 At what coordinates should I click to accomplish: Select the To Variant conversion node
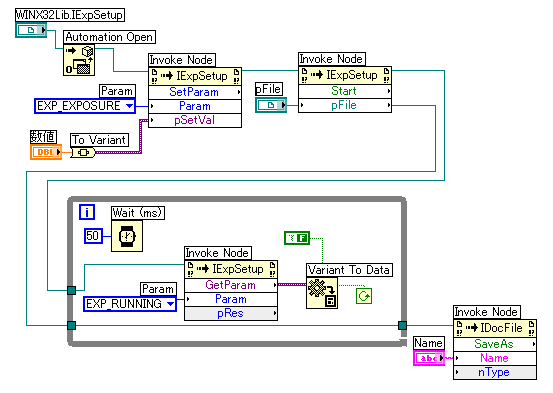(x=83, y=152)
